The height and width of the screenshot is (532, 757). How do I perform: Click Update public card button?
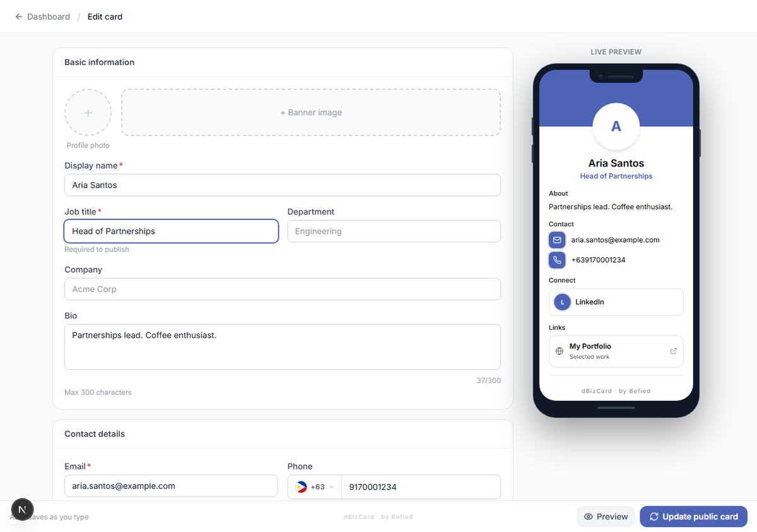click(693, 516)
